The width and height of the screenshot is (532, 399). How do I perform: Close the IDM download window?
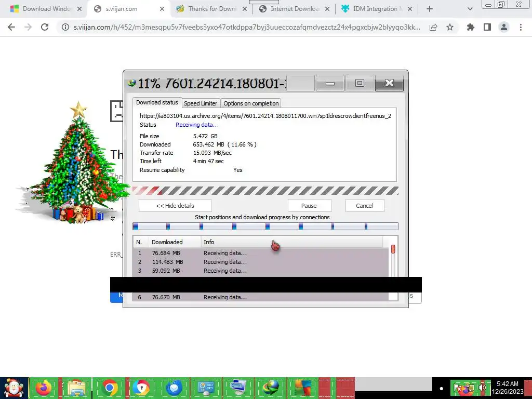click(389, 83)
